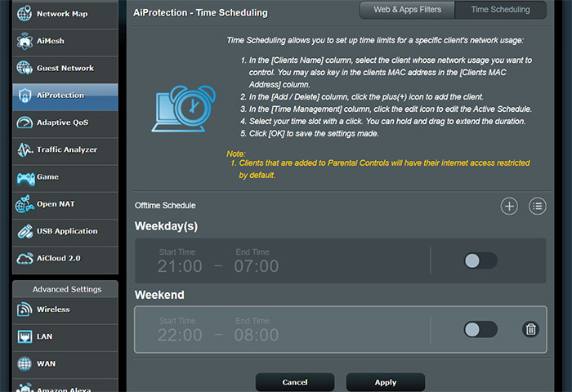Click the Network Map globe icon
The width and height of the screenshot is (572, 392).
[25, 14]
